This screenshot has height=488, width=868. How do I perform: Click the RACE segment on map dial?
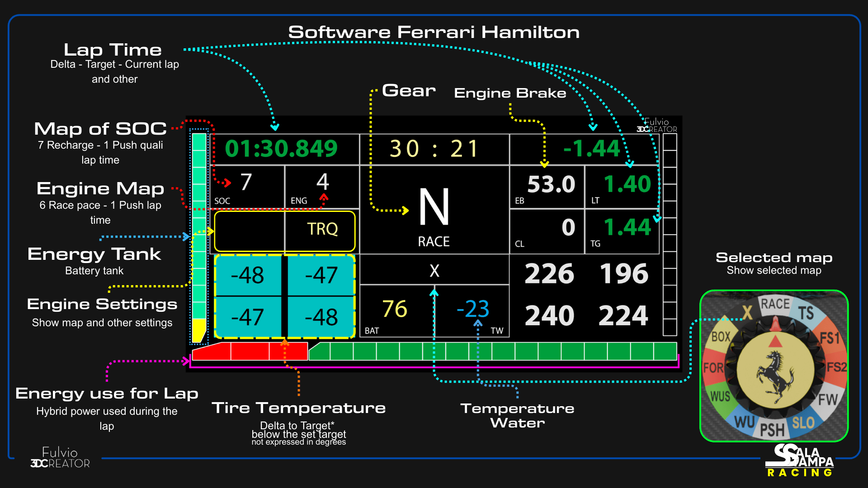[775, 304]
